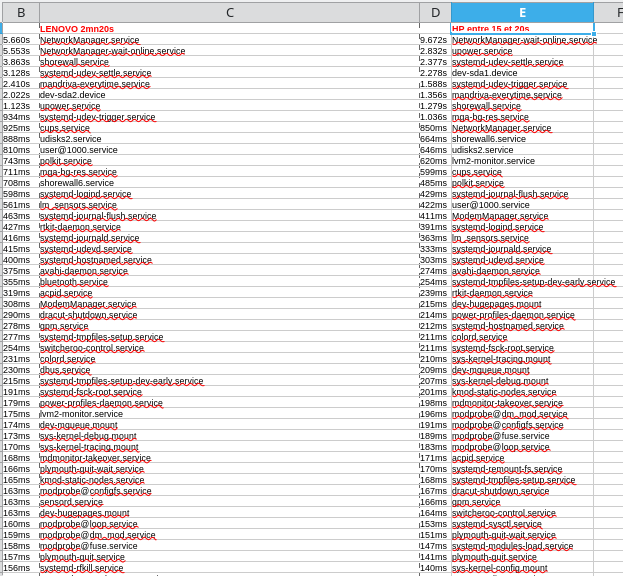Click NetworkManager-wait-online.service in column C

[229, 51]
